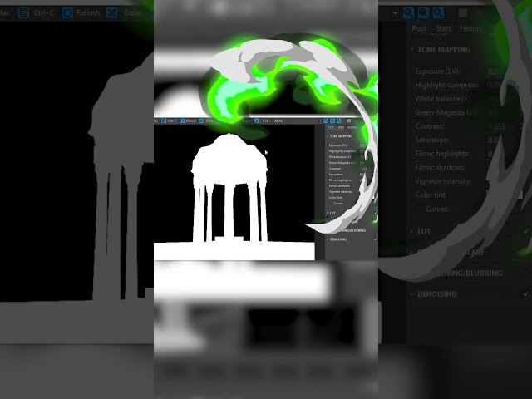The image size is (532, 399).
Task: Open the large dimmed Stats tab
Action: click(x=443, y=28)
